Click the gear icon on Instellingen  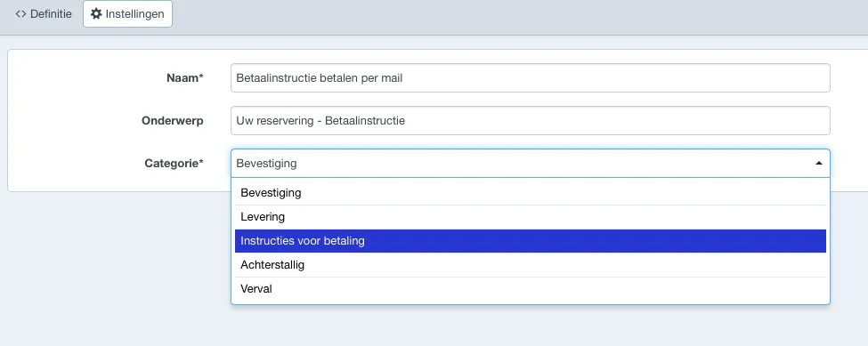coord(96,14)
